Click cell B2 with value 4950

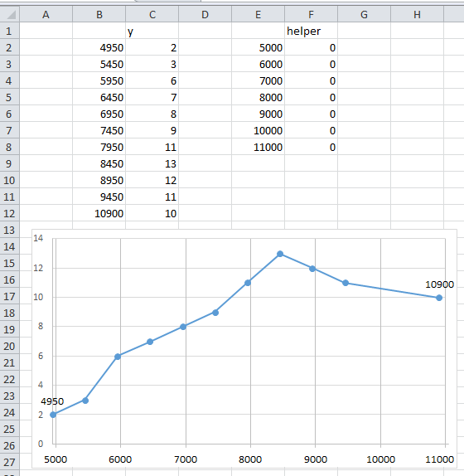pos(99,47)
